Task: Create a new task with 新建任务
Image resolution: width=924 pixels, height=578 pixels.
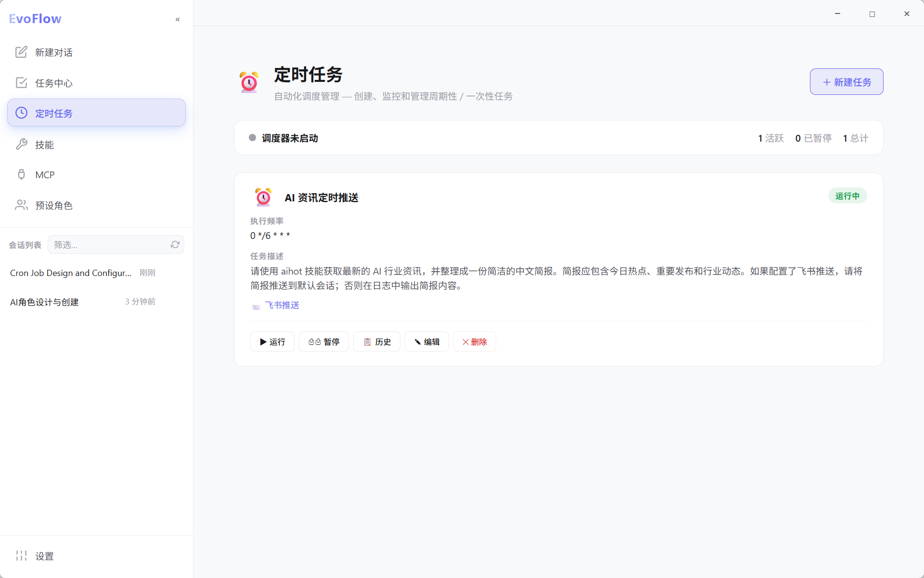Action: (847, 82)
